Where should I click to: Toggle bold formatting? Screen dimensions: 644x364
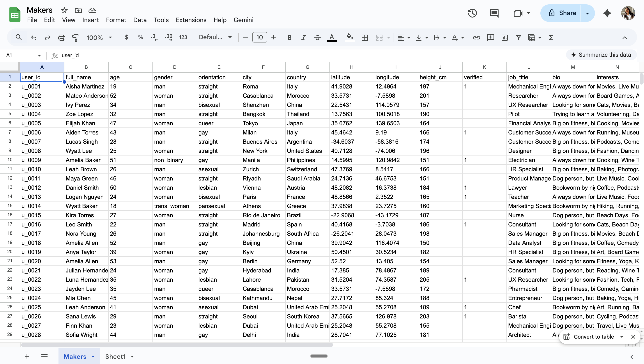tap(289, 37)
